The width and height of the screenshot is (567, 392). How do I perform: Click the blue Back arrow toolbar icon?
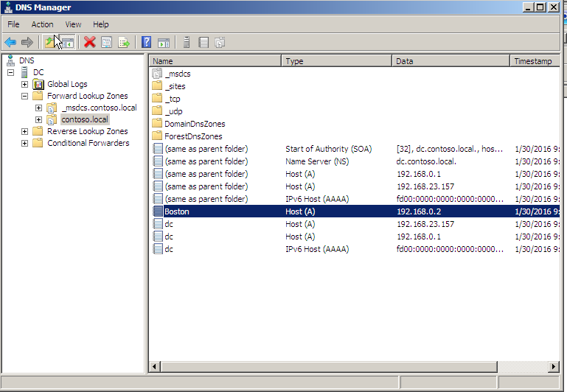click(x=10, y=43)
